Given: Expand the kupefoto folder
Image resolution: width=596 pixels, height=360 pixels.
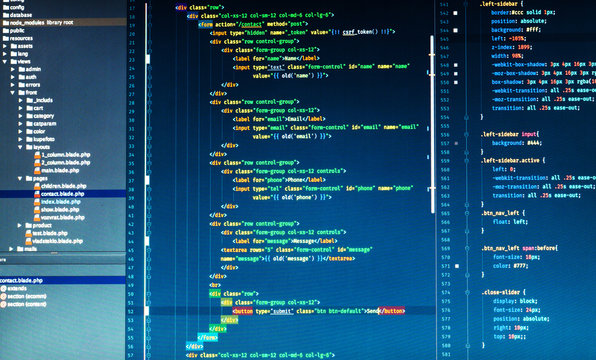Looking at the screenshot, I should tap(21, 140).
